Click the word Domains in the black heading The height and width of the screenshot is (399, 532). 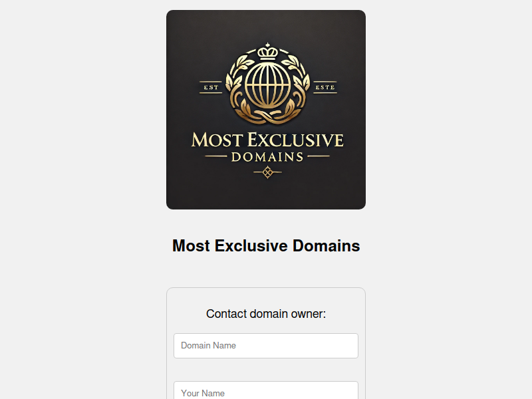[x=326, y=245]
